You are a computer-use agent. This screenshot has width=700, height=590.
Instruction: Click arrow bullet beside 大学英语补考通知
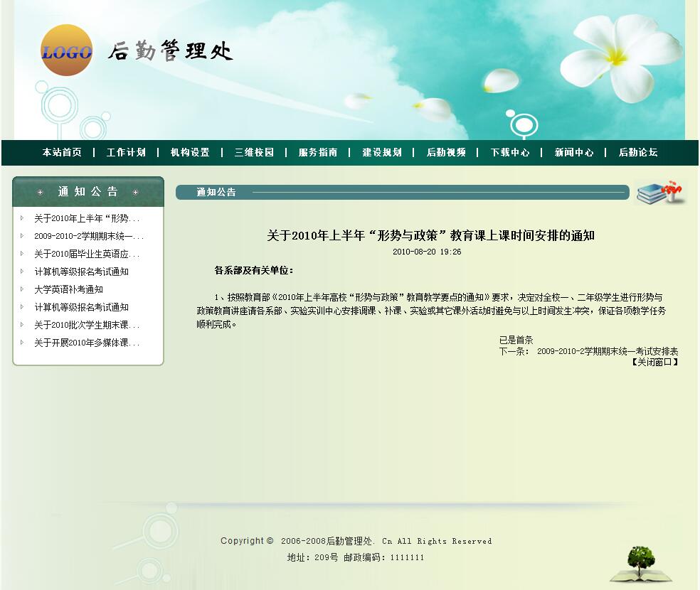(22, 289)
